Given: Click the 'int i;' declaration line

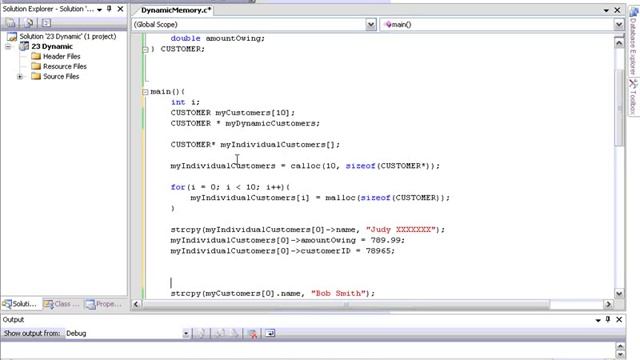Looking at the screenshot, I should coord(185,102).
